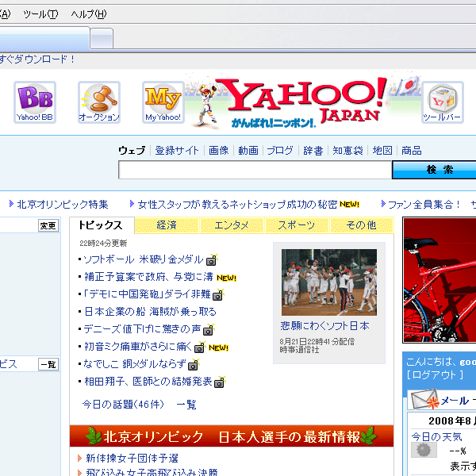Open 新体操女子団体予選 link

coord(132,459)
